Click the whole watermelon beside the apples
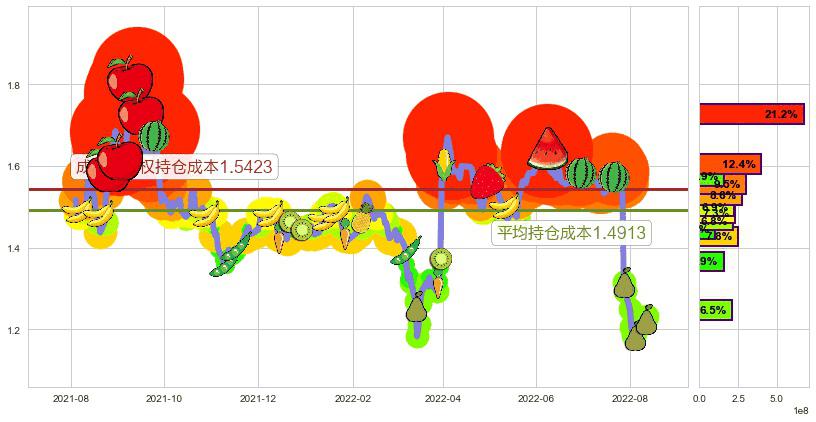 point(154,136)
